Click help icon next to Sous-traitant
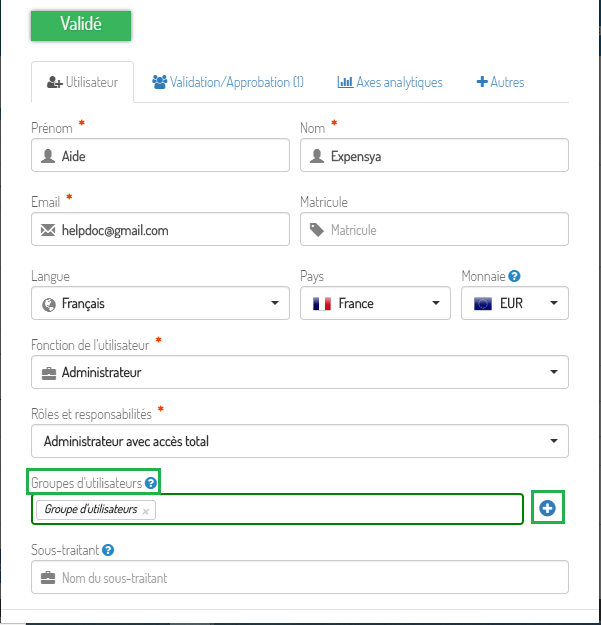 pyautogui.click(x=108, y=550)
